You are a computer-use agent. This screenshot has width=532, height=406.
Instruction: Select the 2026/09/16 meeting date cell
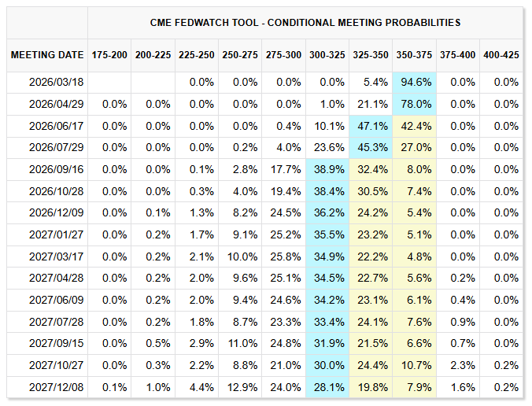(x=57, y=169)
